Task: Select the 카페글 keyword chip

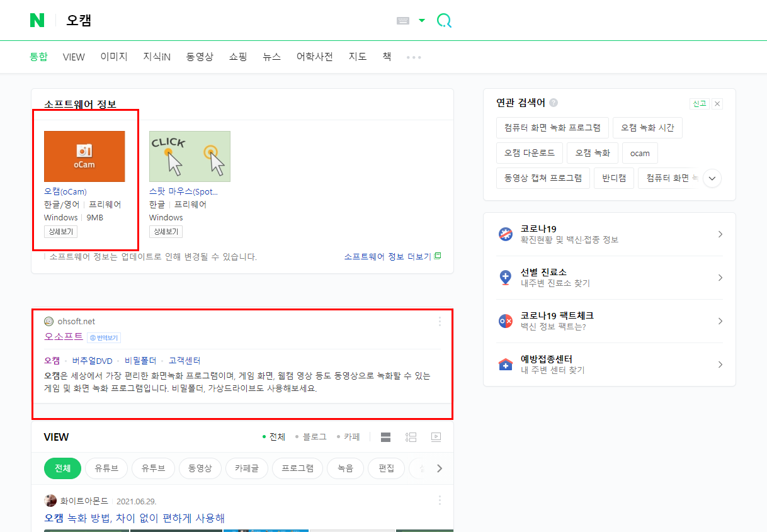Action: pyautogui.click(x=247, y=468)
